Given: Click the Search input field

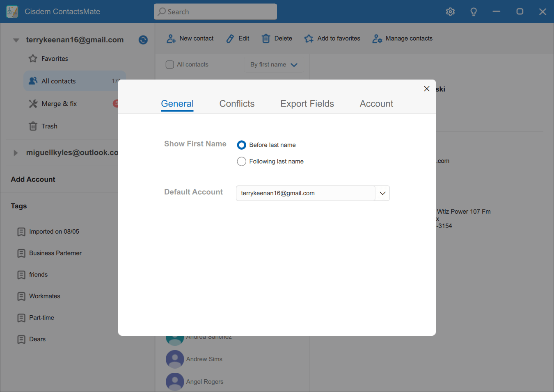Looking at the screenshot, I should [x=215, y=12].
